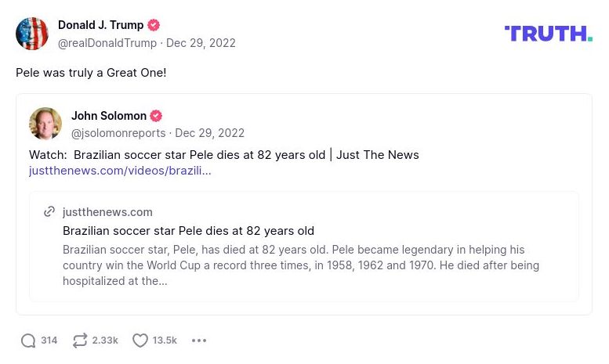
Task: Open the three-dot more options menu
Action: tap(199, 341)
